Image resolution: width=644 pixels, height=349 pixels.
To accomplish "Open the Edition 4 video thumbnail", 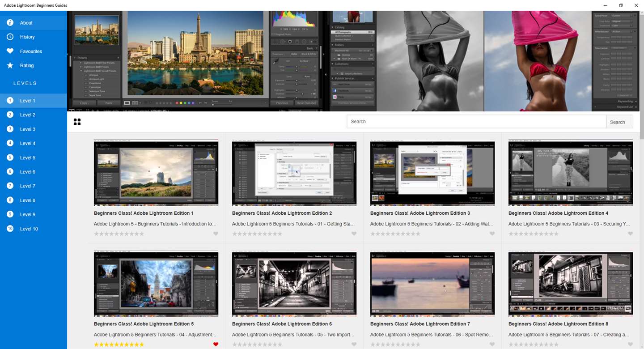I will [x=571, y=173].
